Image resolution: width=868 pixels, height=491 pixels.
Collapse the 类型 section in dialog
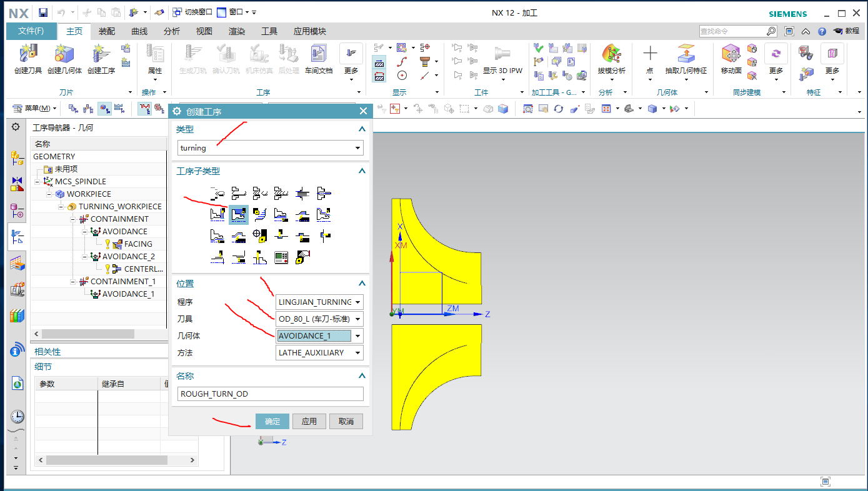point(361,129)
